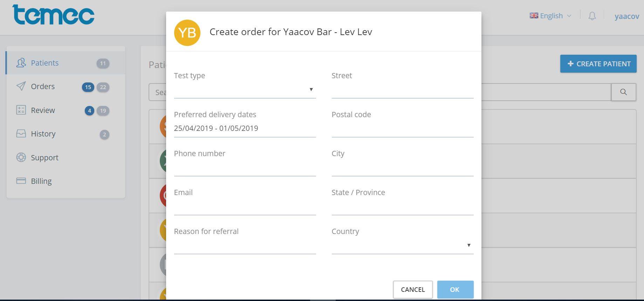Focus the Phone number field
The height and width of the screenshot is (301, 644).
click(x=245, y=168)
